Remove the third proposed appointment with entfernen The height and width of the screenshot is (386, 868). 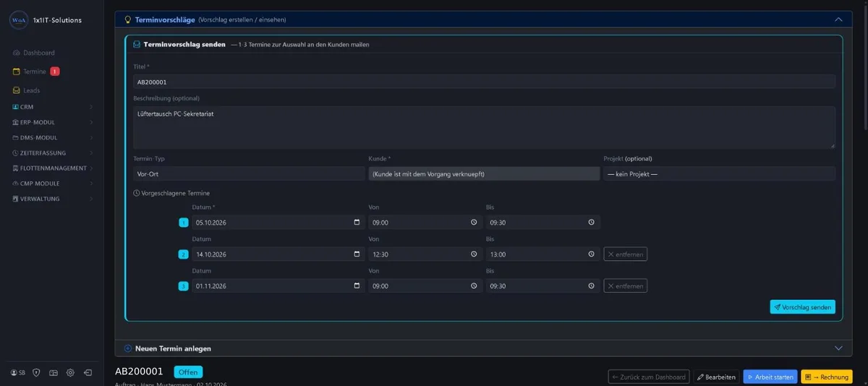point(626,286)
